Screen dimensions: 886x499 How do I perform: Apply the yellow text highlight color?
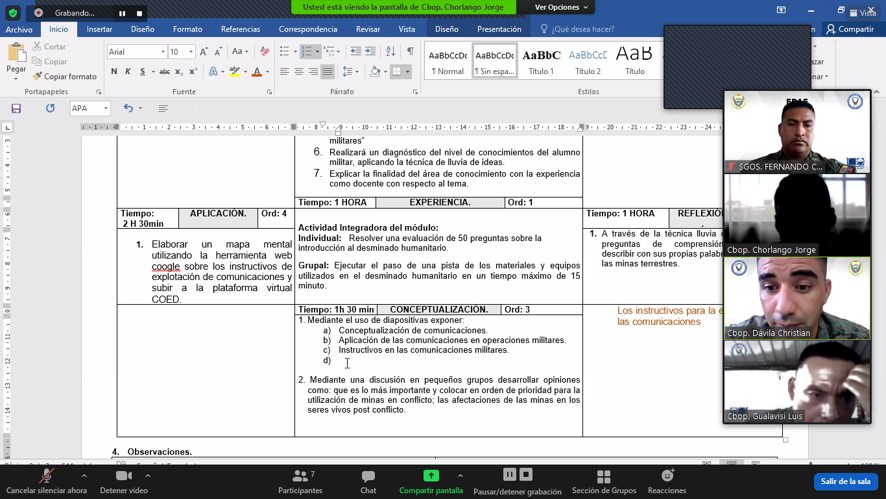pos(234,71)
